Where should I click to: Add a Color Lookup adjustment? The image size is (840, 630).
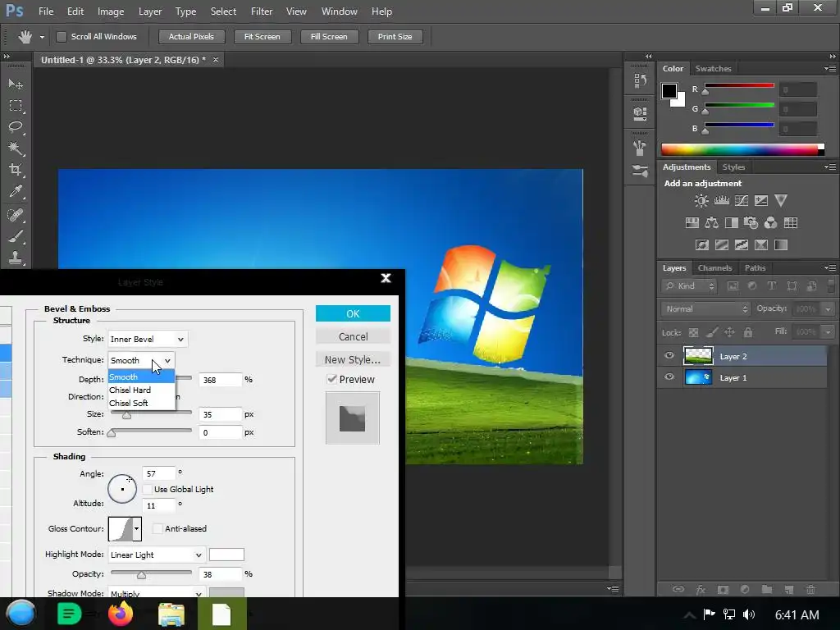coord(791,223)
